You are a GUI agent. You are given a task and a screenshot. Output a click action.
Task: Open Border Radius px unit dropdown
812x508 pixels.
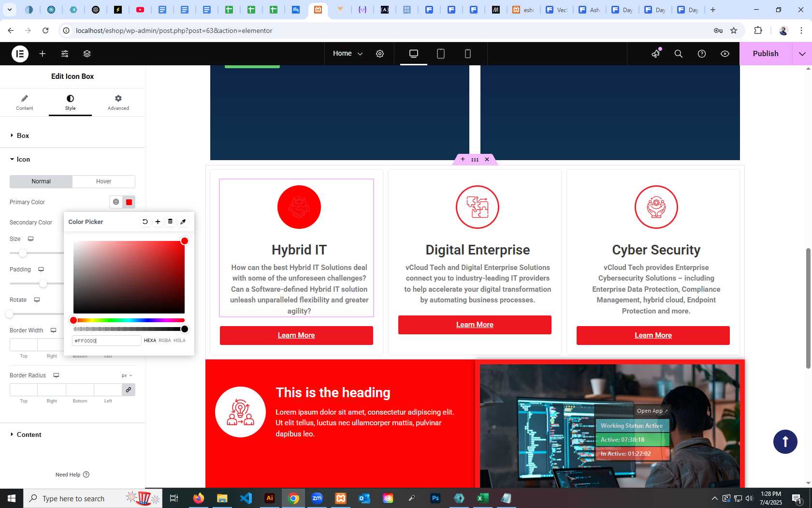[x=127, y=375]
